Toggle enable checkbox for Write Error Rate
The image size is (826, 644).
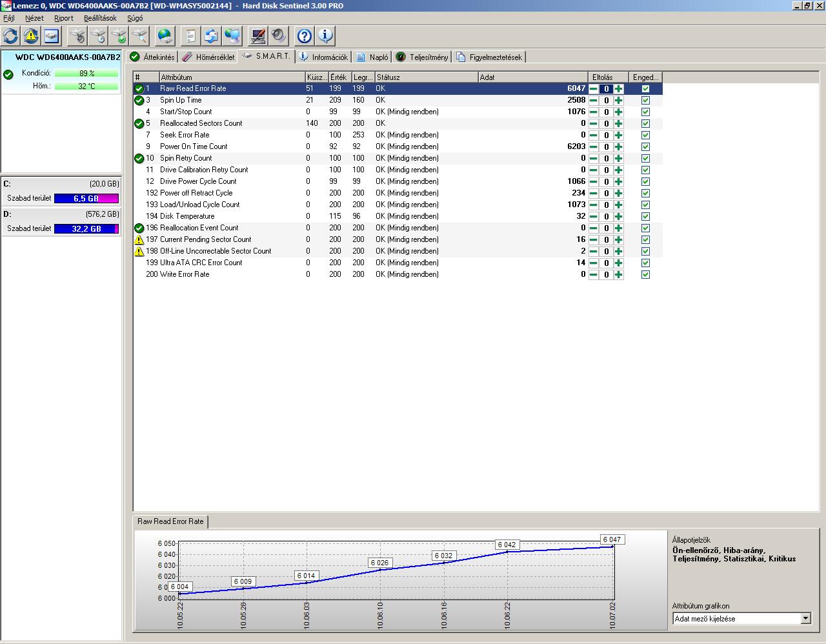pyautogui.click(x=645, y=275)
